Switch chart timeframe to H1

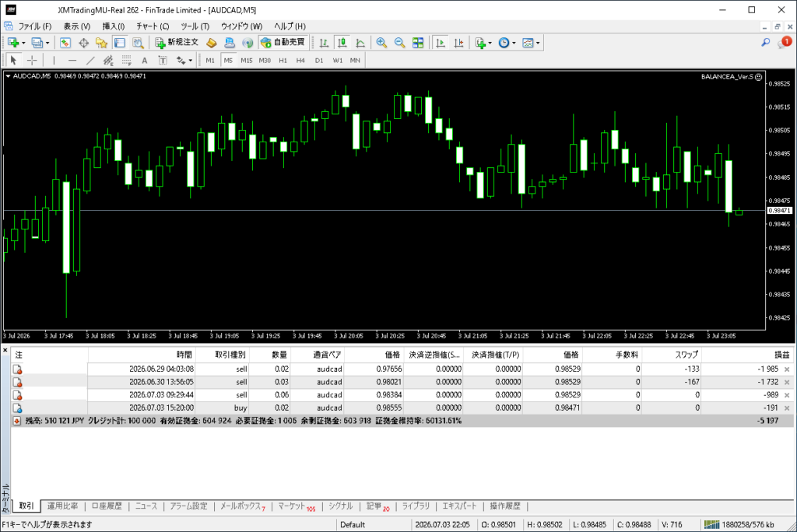click(283, 61)
